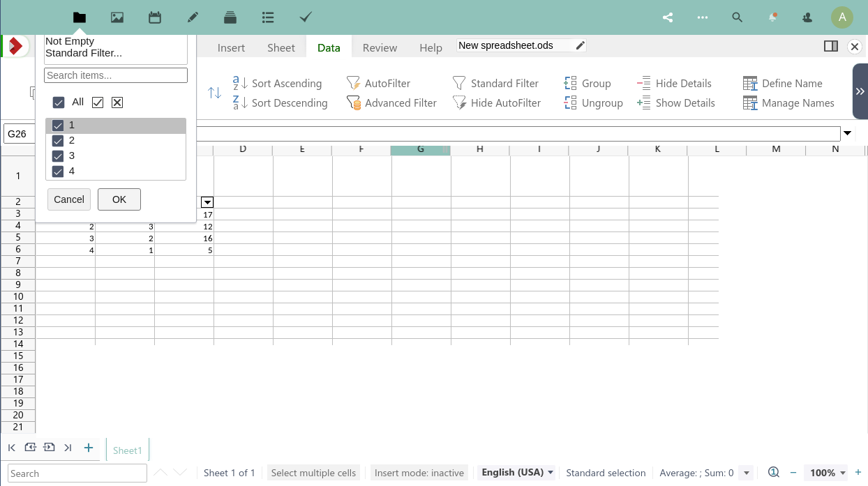Select the Sort Ascending tool
Screen dimensions: 868x486
pyautogui.click(x=278, y=83)
